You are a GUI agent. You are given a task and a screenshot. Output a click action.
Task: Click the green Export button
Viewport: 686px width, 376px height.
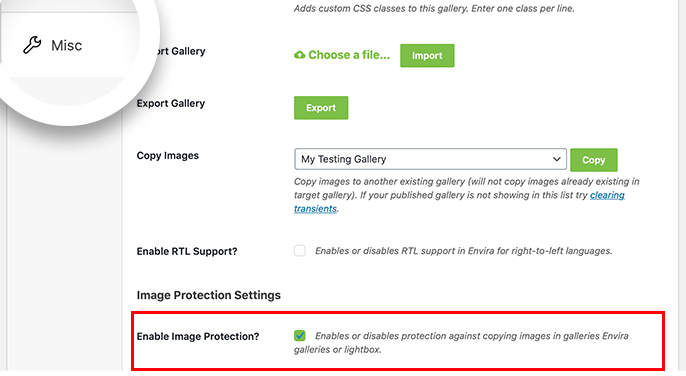click(x=321, y=108)
